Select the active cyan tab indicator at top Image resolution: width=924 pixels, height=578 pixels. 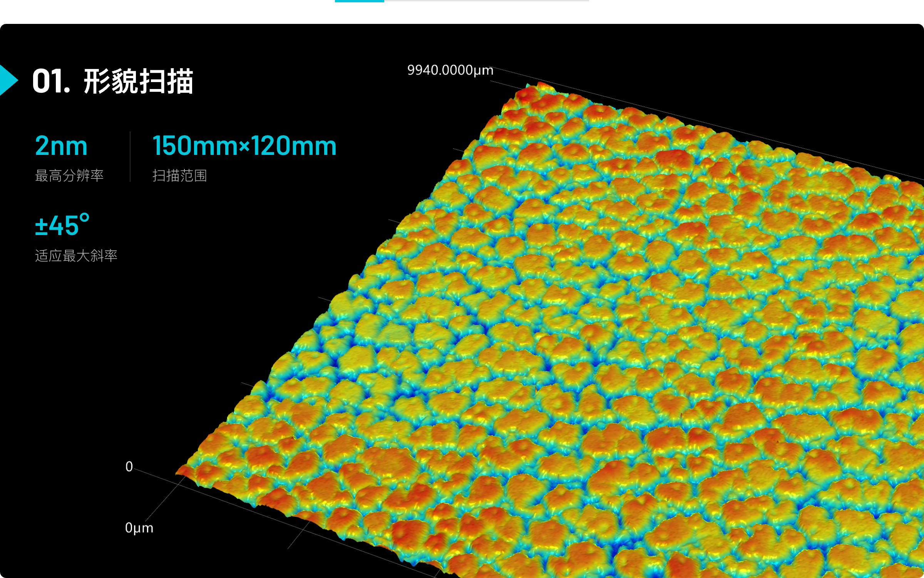(359, 1)
